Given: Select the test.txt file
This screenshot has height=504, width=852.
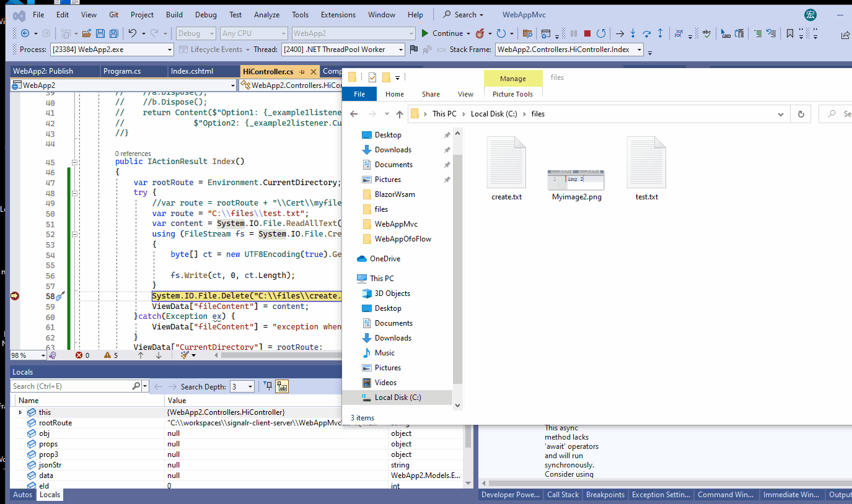Looking at the screenshot, I should [x=646, y=168].
